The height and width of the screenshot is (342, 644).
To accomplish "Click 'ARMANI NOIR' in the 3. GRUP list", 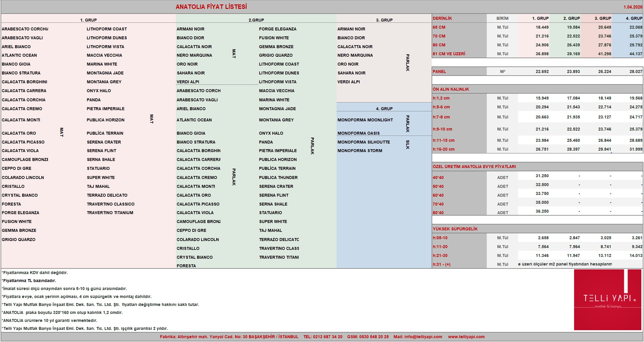I will [x=351, y=29].
